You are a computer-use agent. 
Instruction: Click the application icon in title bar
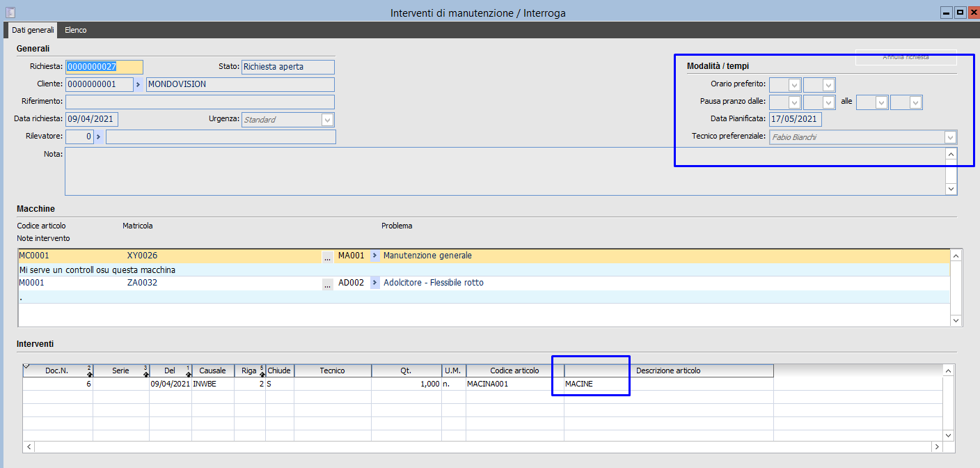pyautogui.click(x=10, y=12)
